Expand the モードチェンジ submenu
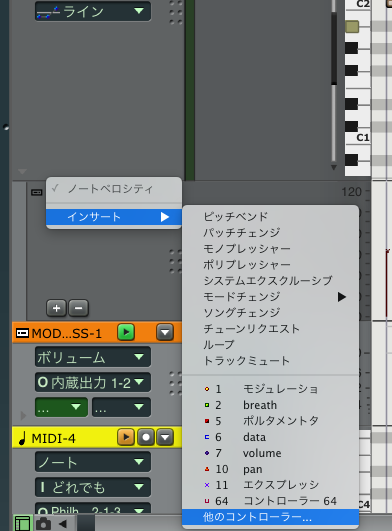This screenshot has height=531, width=392. click(x=270, y=297)
